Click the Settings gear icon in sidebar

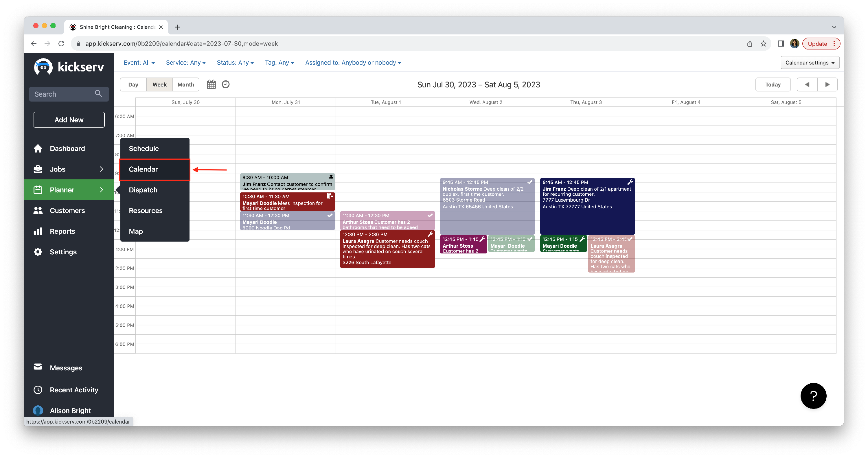click(x=38, y=252)
